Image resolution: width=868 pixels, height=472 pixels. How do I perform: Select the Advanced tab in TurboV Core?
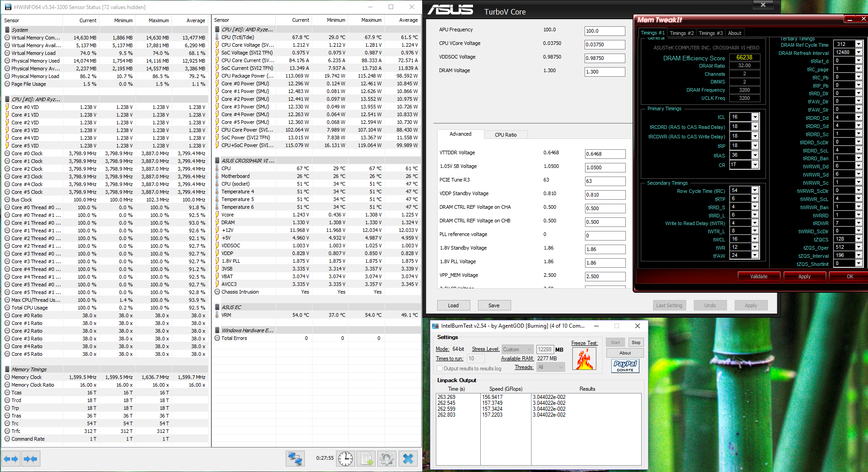tap(460, 134)
